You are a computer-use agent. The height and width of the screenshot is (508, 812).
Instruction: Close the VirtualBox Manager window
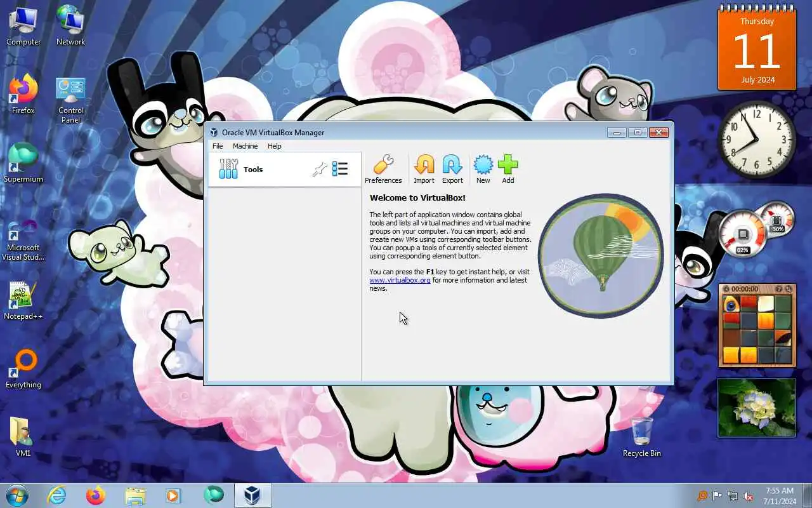[658, 133]
